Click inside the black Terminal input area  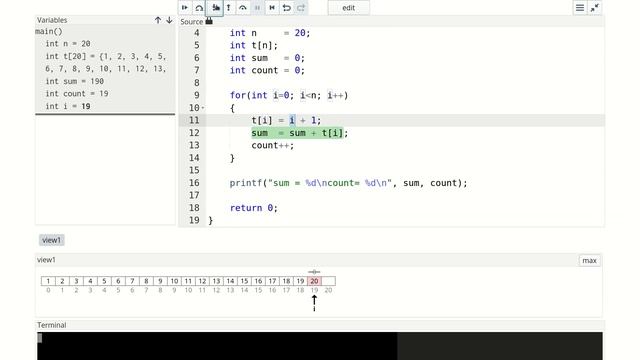(217, 346)
